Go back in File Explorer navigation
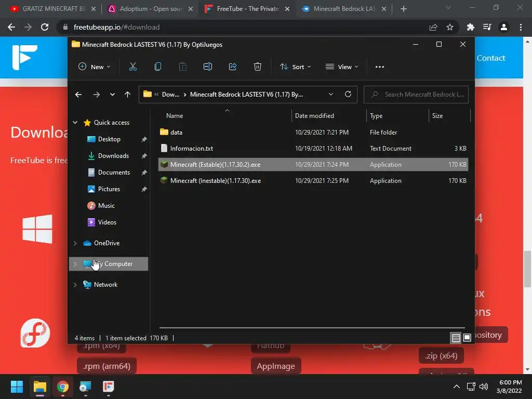Screen dimensions: 532x399 coord(78,95)
